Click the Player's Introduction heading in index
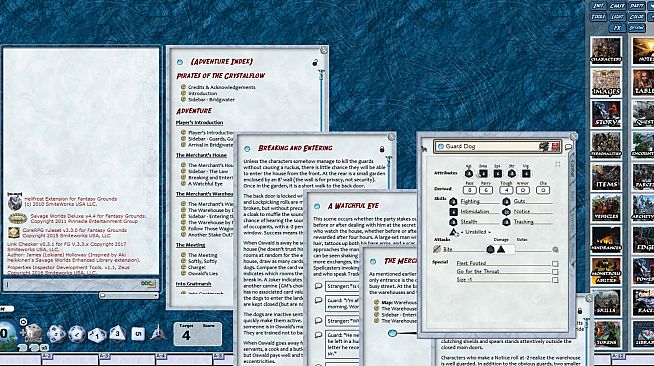Viewport: 654px width, 366px height. coord(199,123)
